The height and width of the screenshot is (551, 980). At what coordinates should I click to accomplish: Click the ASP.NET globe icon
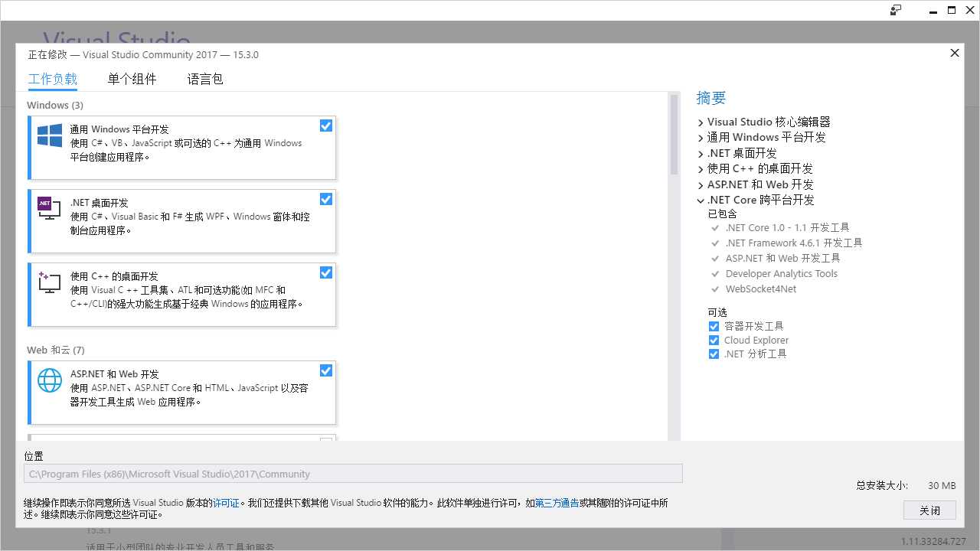(50, 380)
